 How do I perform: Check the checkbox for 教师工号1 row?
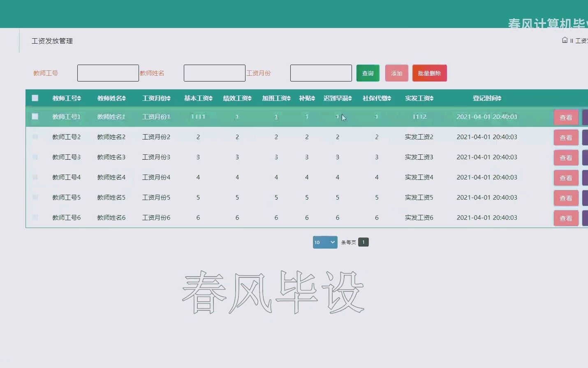pos(35,116)
